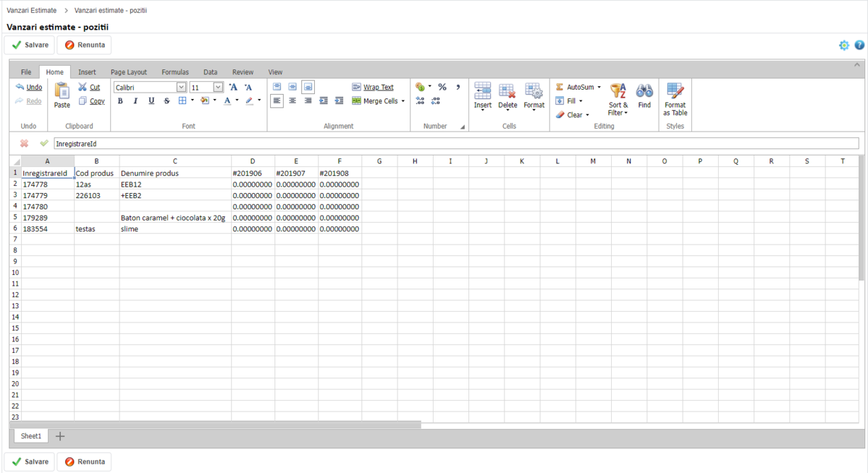Click Format as Table icon

click(675, 91)
